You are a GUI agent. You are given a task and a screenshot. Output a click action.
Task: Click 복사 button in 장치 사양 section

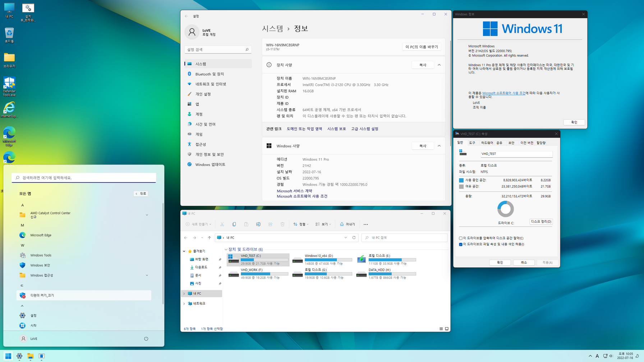tap(423, 65)
